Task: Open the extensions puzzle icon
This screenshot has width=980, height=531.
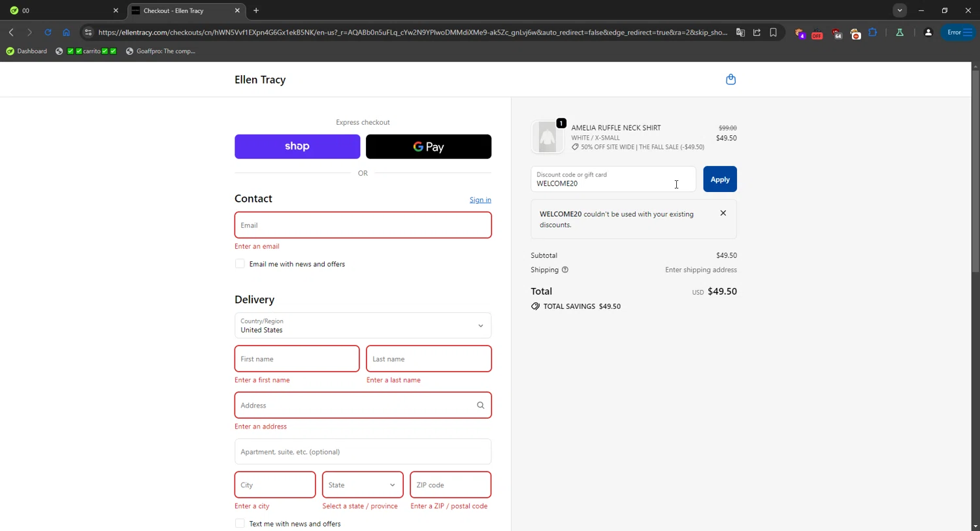Action: 873,32
